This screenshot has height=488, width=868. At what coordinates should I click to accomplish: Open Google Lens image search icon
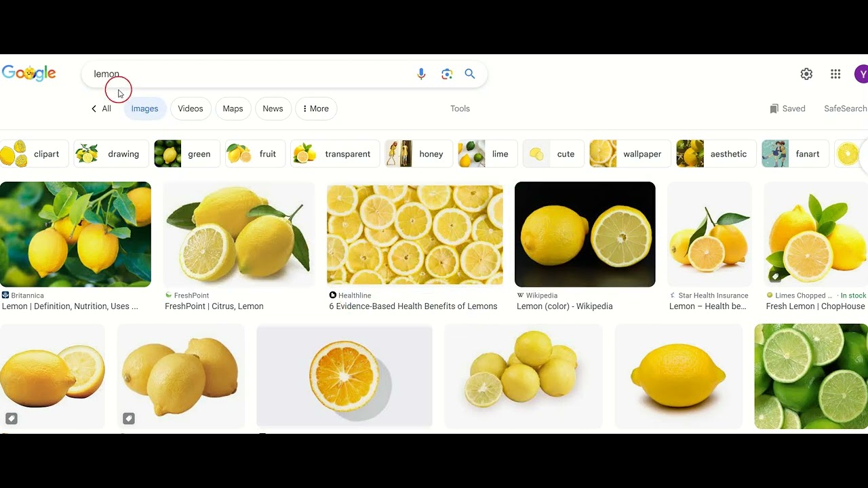tap(446, 74)
